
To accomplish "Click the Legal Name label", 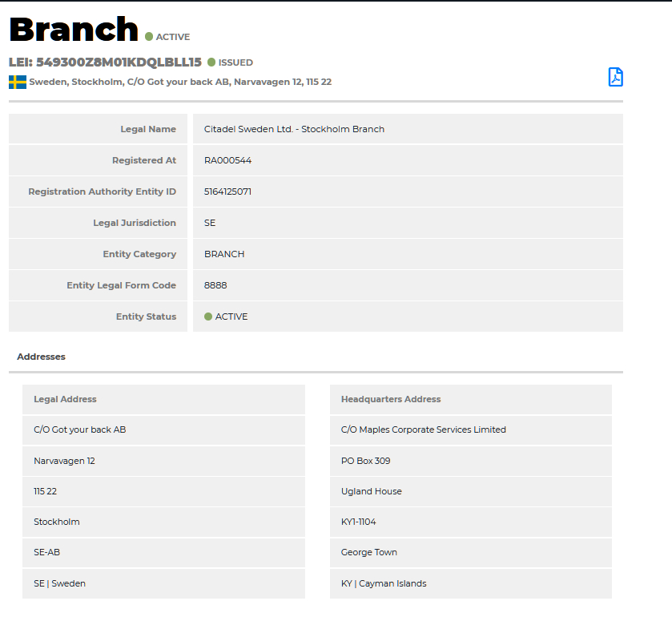I will tap(148, 129).
